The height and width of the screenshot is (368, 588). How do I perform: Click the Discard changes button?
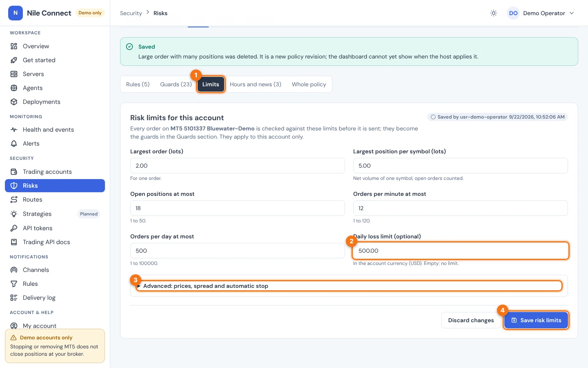click(471, 320)
